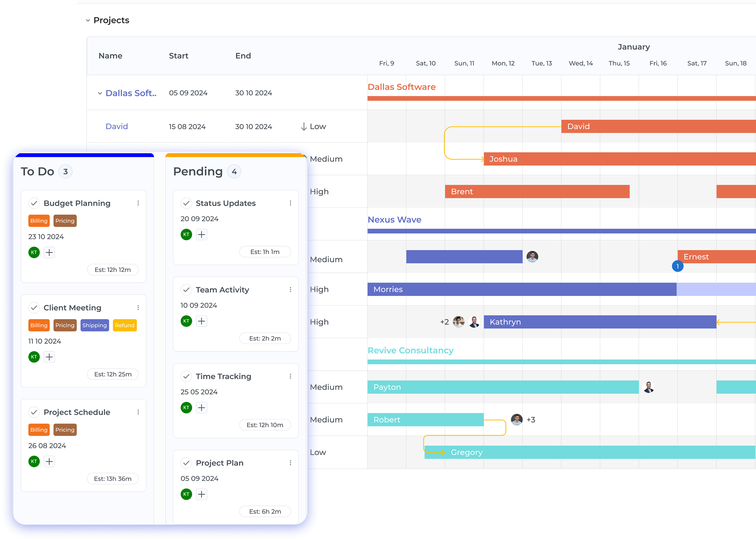Click the KT avatar on the Project Plan card

pos(186,494)
